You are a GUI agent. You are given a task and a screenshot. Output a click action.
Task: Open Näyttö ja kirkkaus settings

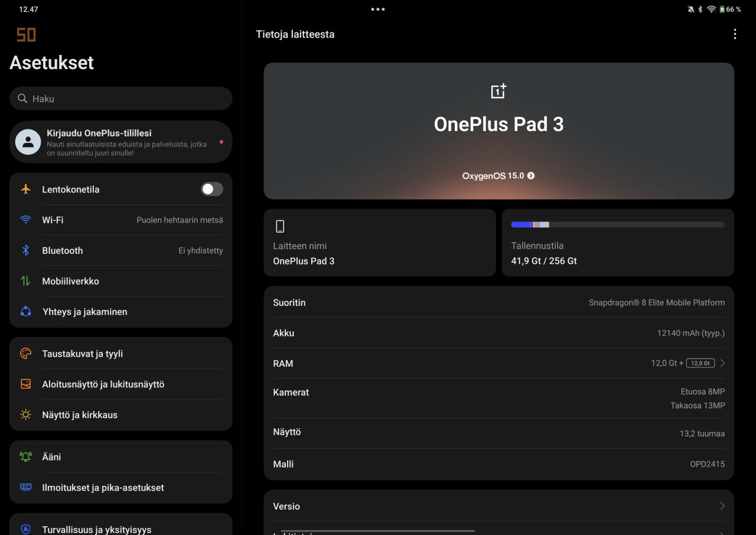pyautogui.click(x=120, y=415)
